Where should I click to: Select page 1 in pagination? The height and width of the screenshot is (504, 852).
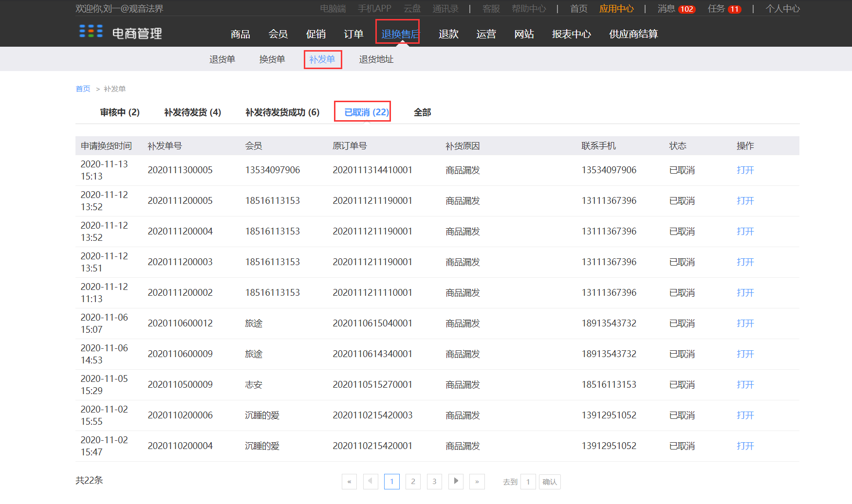tap(392, 482)
